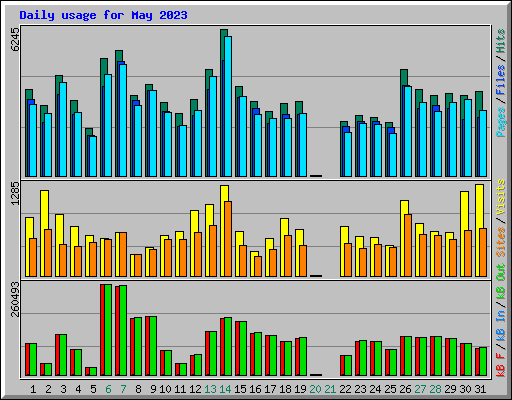Select day label 29 on x-axis

coord(450,389)
